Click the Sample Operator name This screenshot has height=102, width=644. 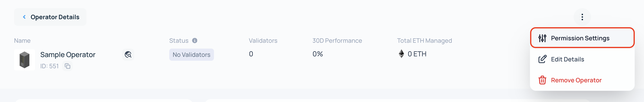click(x=68, y=54)
